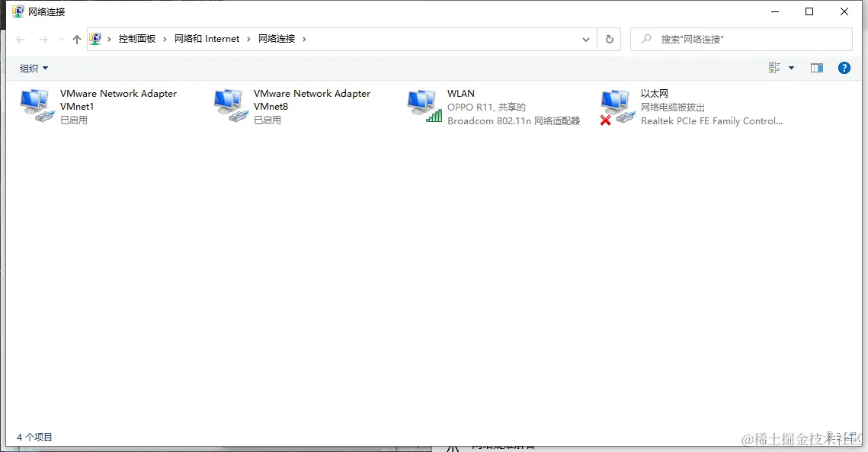Click the Network Connections icon in the address bar
Image resolution: width=868 pixels, height=452 pixels.
pos(96,38)
